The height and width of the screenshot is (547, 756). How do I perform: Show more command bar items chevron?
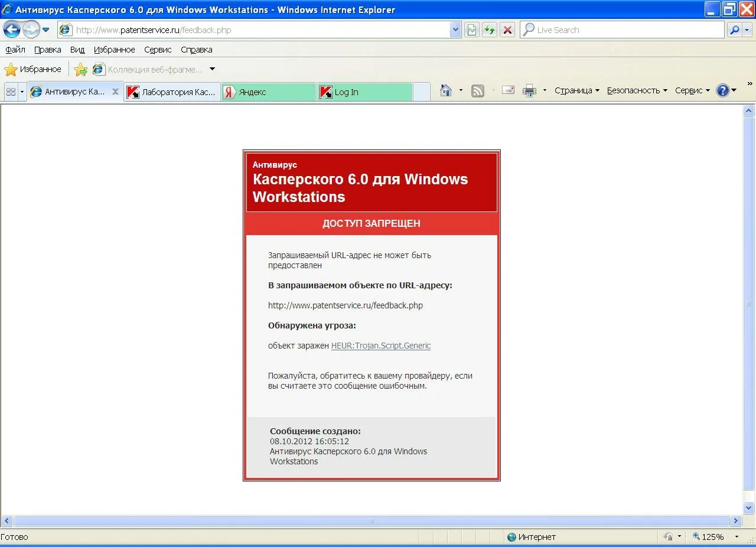[750, 83]
